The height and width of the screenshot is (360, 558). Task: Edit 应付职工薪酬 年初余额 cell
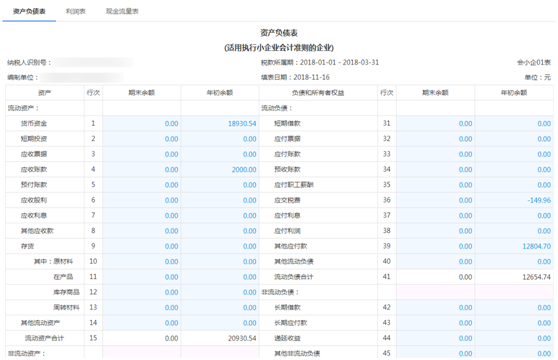click(x=514, y=185)
